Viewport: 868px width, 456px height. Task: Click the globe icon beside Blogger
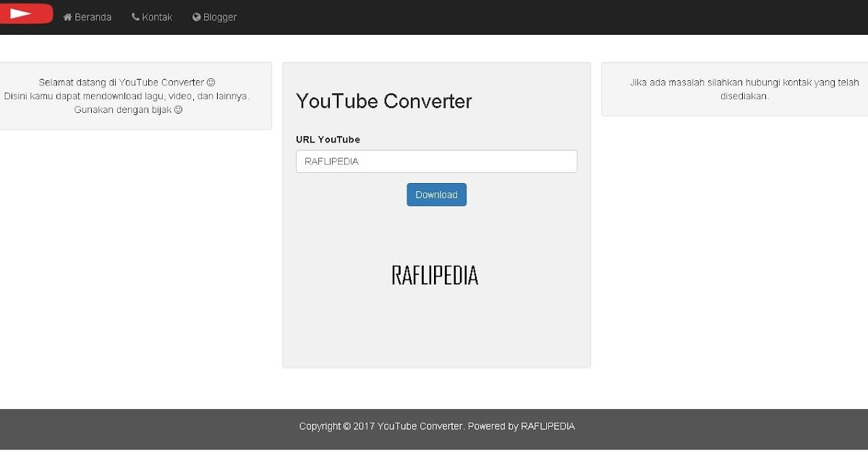coord(197,17)
